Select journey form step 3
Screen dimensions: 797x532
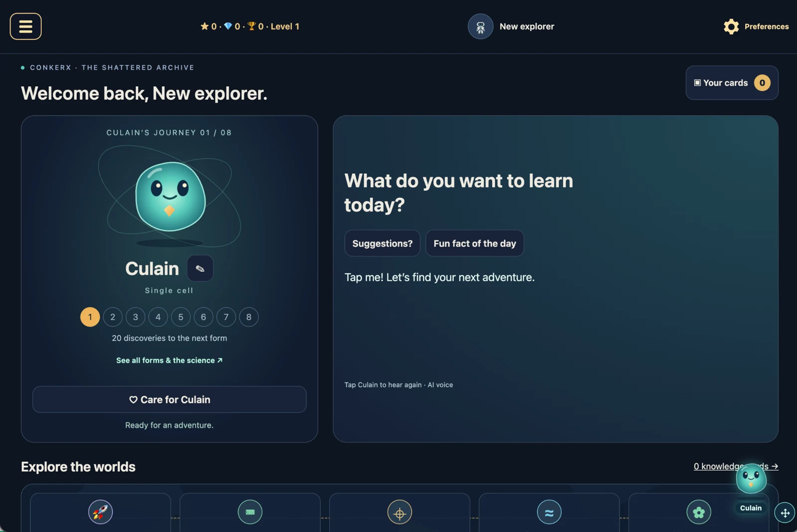tap(135, 317)
